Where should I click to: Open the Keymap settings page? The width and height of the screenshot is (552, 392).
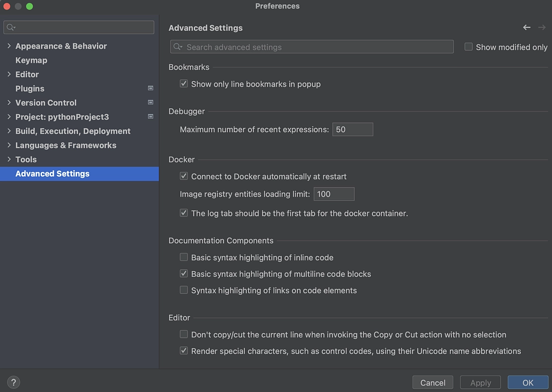click(31, 60)
